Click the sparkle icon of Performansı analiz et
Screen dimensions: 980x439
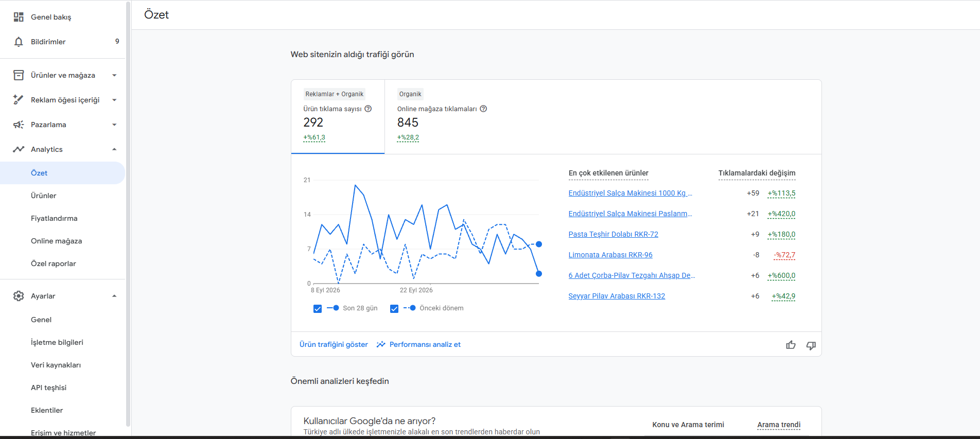tap(381, 344)
